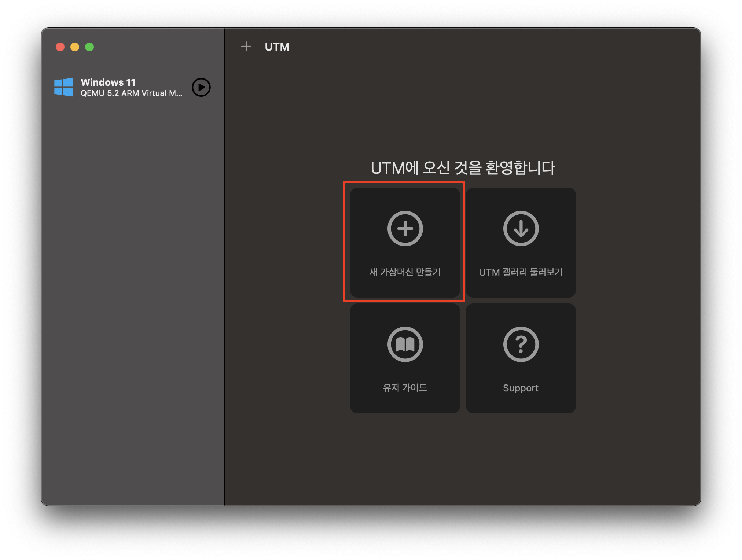The width and height of the screenshot is (742, 560).
Task: Click the question mark circle icon
Action: coord(521,345)
